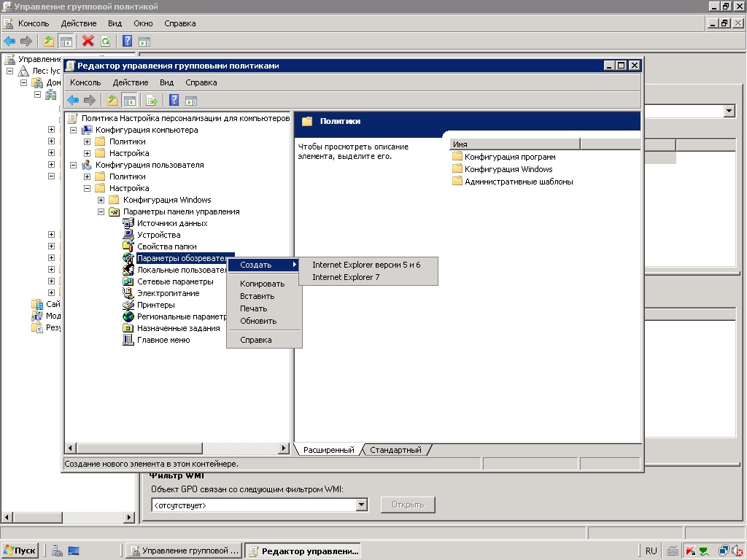Collapse the Конфигурация компьютера node

click(74, 130)
